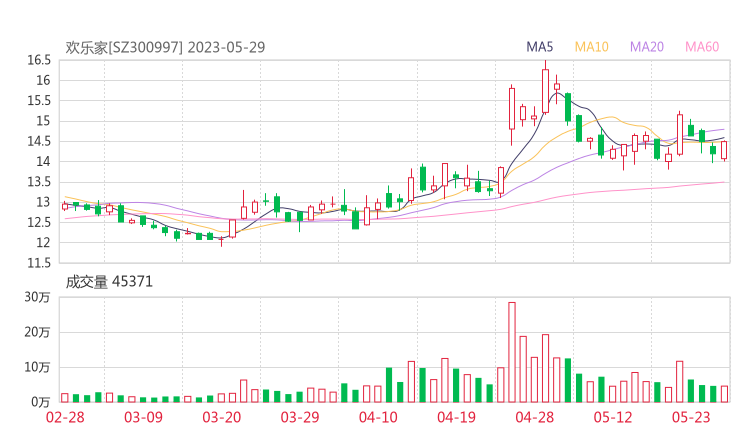Click the MA20 legend label
740x440 pixels.
(x=647, y=47)
